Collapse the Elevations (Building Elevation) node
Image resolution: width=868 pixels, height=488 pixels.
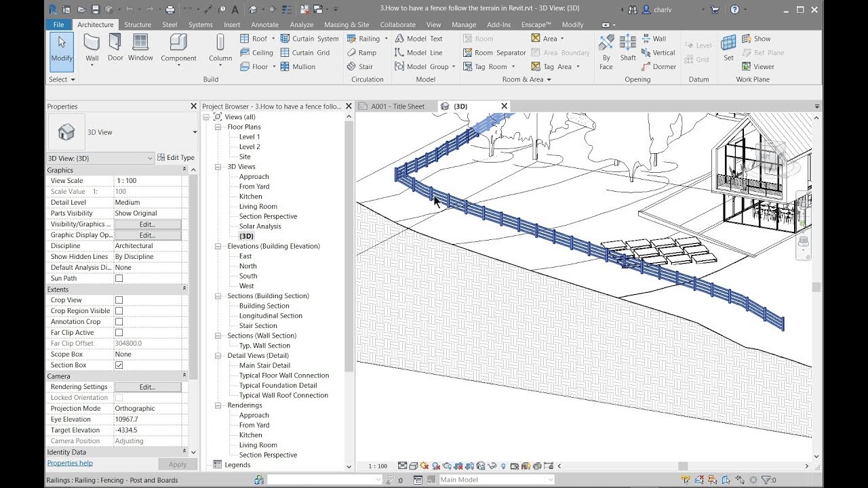coord(218,246)
